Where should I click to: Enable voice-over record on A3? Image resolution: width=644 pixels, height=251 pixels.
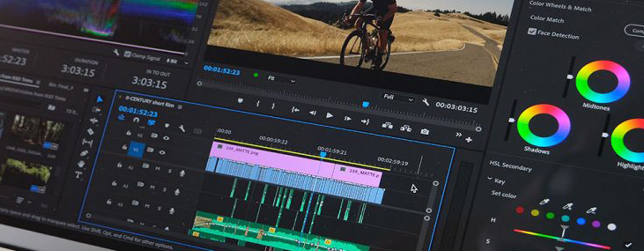tap(172, 211)
